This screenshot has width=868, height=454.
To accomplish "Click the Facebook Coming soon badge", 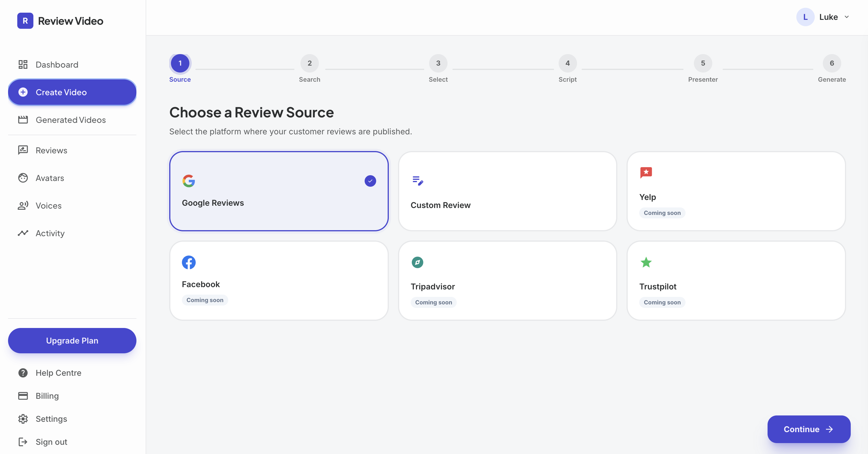I will coord(205,300).
